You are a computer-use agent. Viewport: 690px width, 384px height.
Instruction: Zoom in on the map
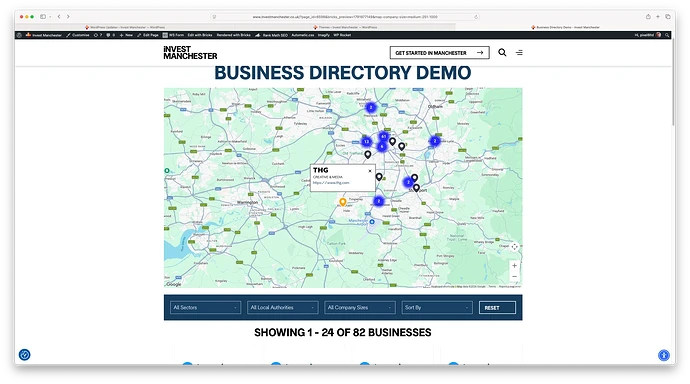[514, 266]
